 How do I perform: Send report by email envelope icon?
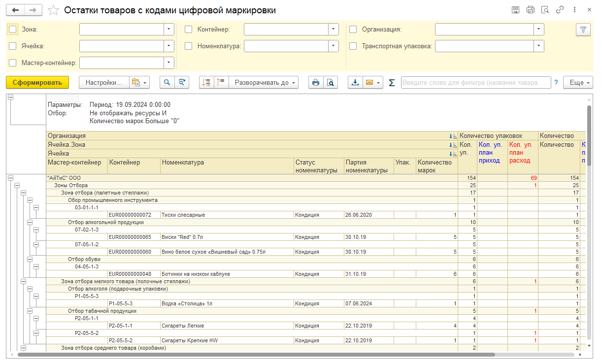click(369, 83)
